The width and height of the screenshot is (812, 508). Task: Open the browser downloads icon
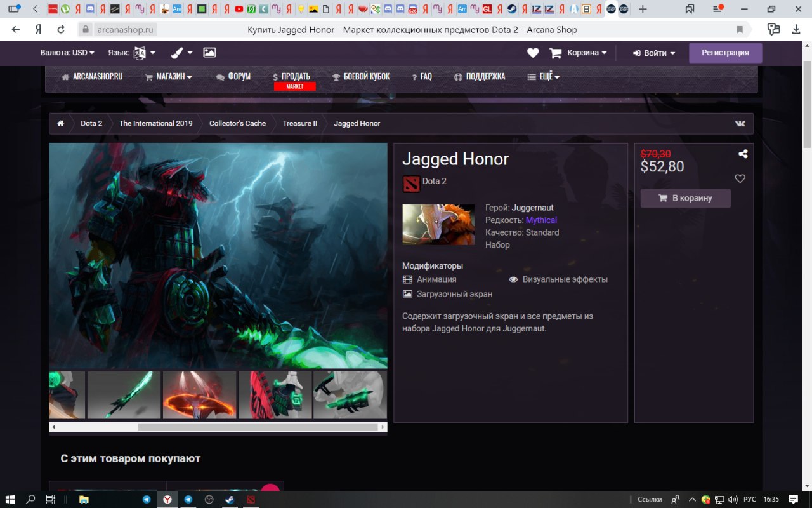pos(796,29)
